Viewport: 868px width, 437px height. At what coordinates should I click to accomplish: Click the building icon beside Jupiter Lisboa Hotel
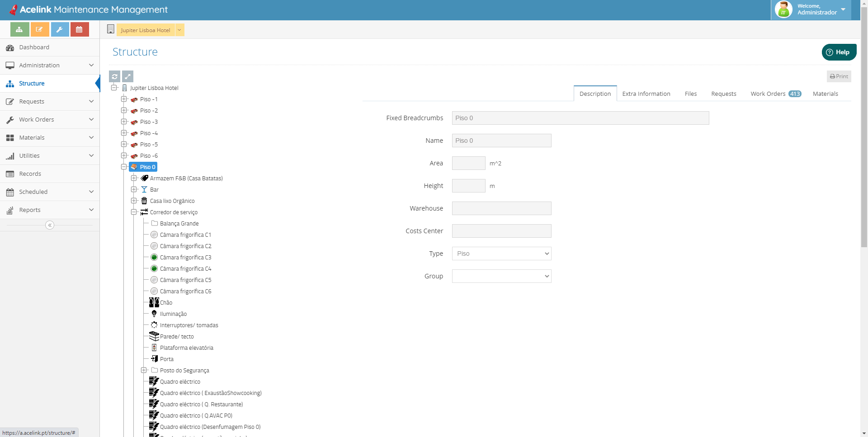coord(125,88)
